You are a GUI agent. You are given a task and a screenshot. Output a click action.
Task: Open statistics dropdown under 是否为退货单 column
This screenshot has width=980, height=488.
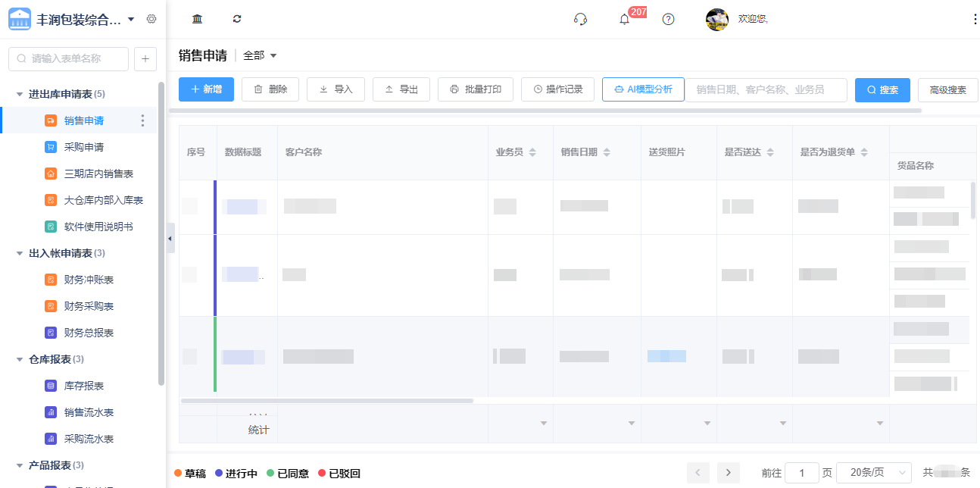pyautogui.click(x=879, y=423)
